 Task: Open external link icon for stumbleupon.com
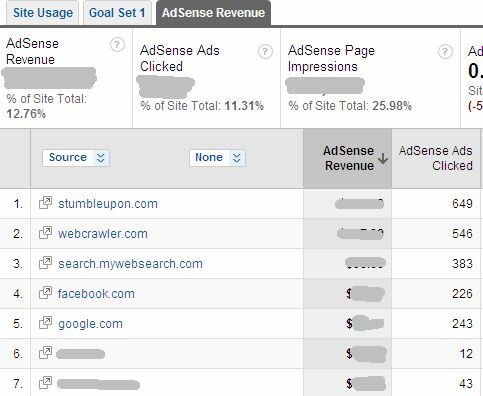click(45, 203)
